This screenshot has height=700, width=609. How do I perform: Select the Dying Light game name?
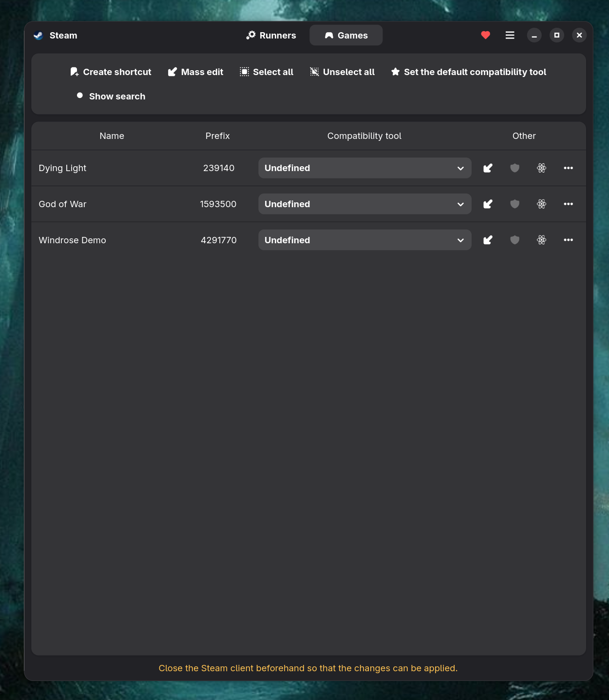click(x=62, y=168)
